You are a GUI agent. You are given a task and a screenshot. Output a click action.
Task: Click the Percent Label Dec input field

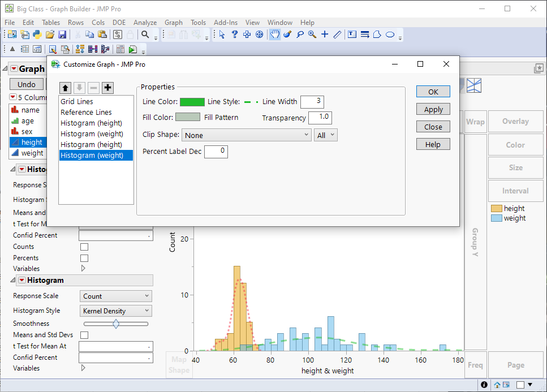click(216, 152)
